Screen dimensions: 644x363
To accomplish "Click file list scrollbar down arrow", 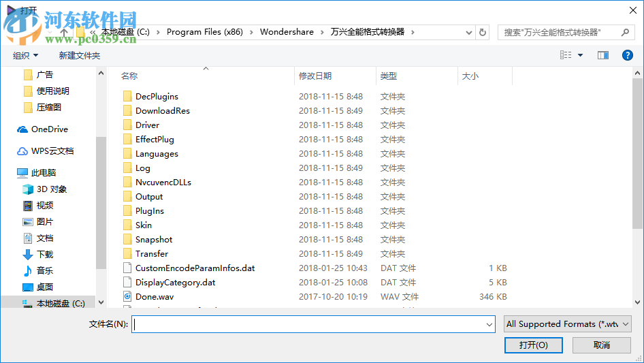I will click(x=637, y=302).
